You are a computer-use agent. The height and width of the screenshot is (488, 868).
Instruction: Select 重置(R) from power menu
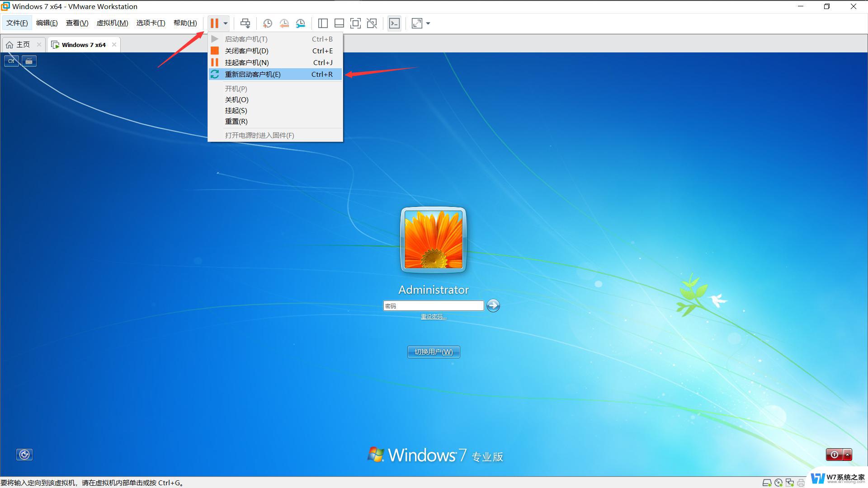275,121
